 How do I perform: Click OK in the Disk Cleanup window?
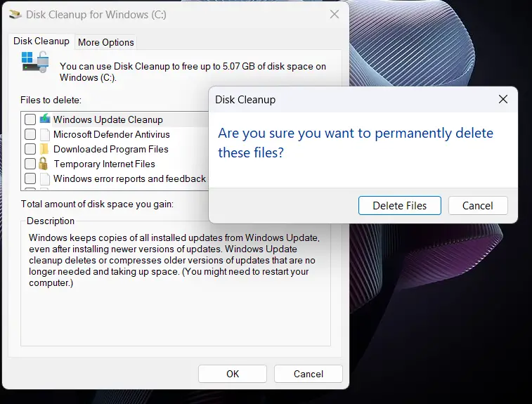[x=233, y=374]
